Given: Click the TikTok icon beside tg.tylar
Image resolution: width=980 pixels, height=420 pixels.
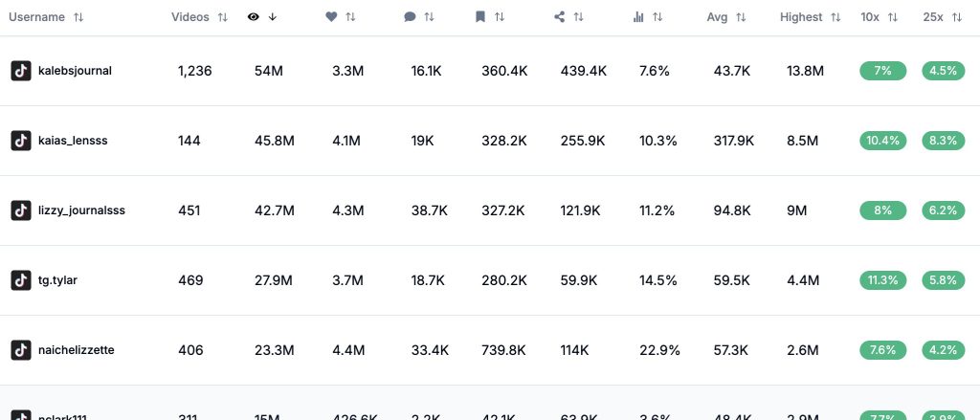Looking at the screenshot, I should 21,280.
